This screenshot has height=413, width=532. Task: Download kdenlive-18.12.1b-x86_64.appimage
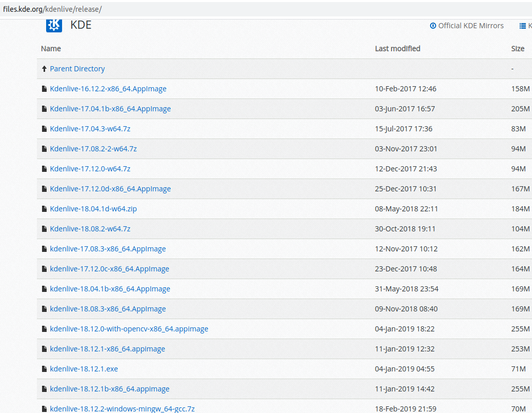point(110,389)
